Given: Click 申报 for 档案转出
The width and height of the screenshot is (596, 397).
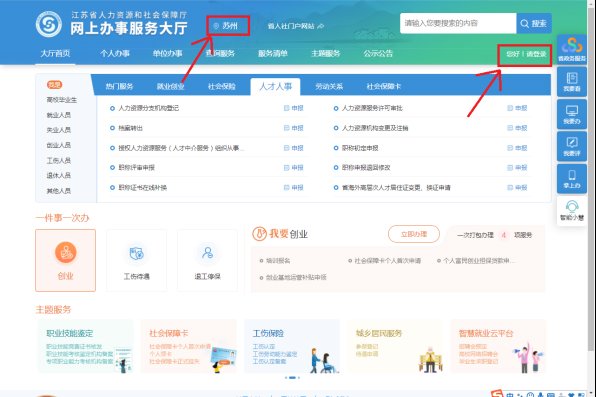Looking at the screenshot, I should coord(294,128).
